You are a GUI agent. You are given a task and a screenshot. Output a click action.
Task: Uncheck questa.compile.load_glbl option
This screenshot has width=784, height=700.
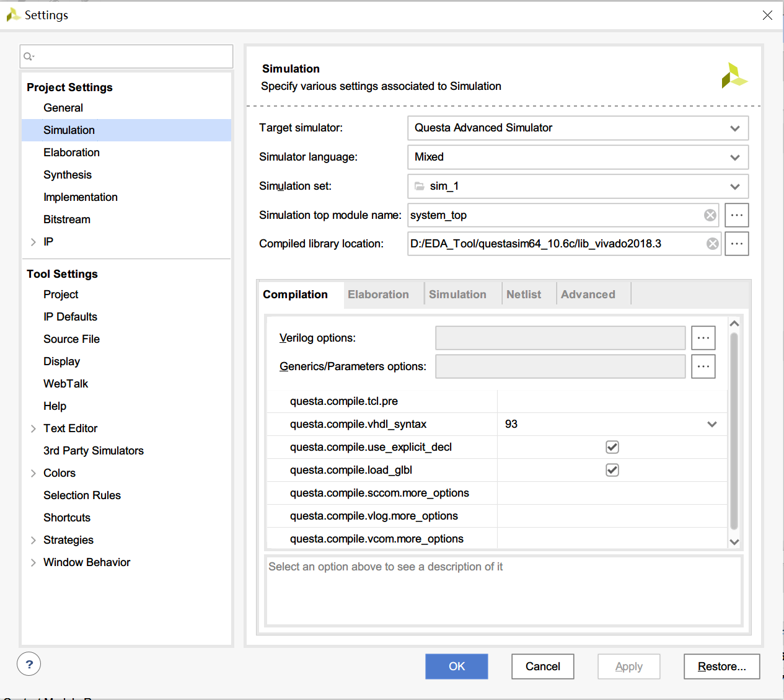[612, 470]
